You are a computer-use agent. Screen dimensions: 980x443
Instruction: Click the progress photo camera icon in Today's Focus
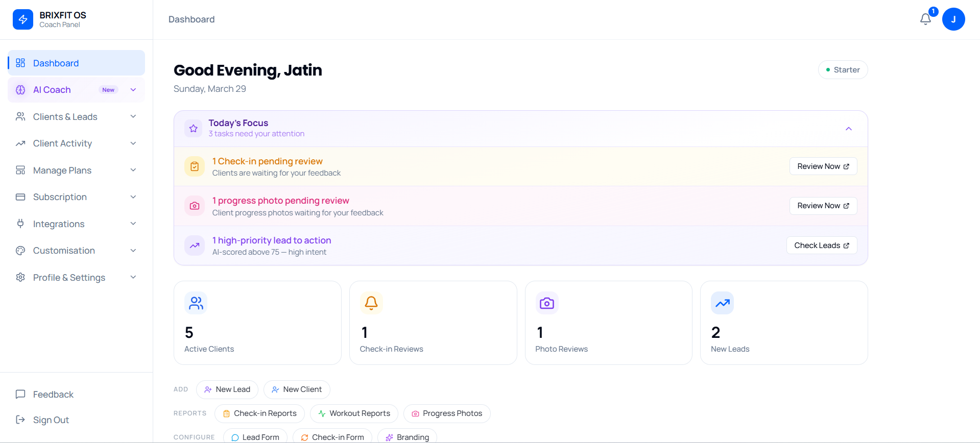tap(195, 206)
